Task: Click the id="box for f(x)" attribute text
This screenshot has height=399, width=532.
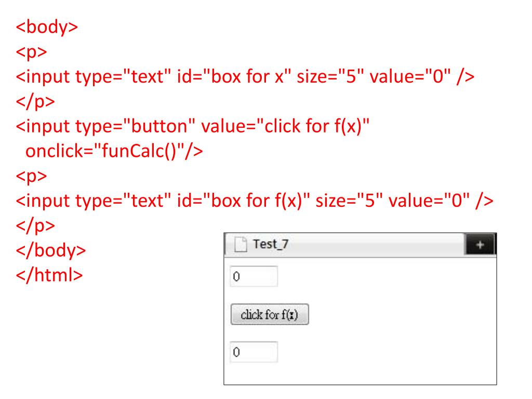Action: click(x=244, y=201)
